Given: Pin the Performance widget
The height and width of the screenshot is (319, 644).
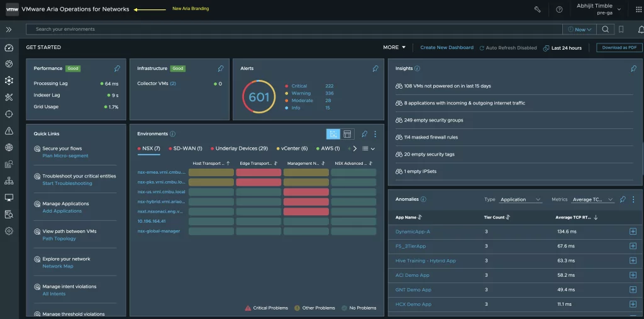Looking at the screenshot, I should [x=118, y=69].
